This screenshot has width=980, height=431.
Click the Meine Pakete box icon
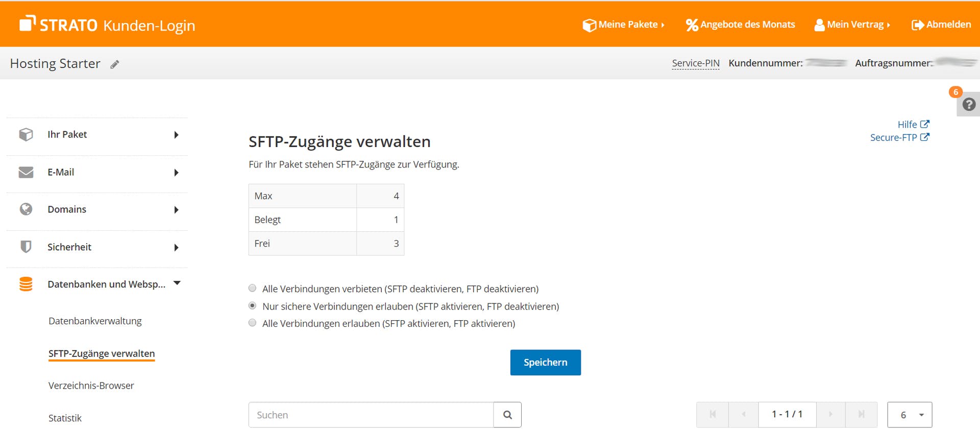[589, 25]
